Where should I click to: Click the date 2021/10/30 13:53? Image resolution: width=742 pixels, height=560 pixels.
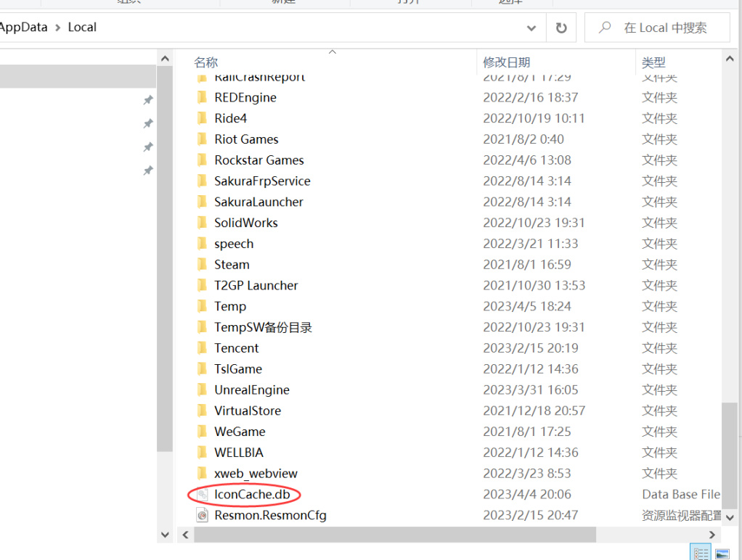point(534,285)
